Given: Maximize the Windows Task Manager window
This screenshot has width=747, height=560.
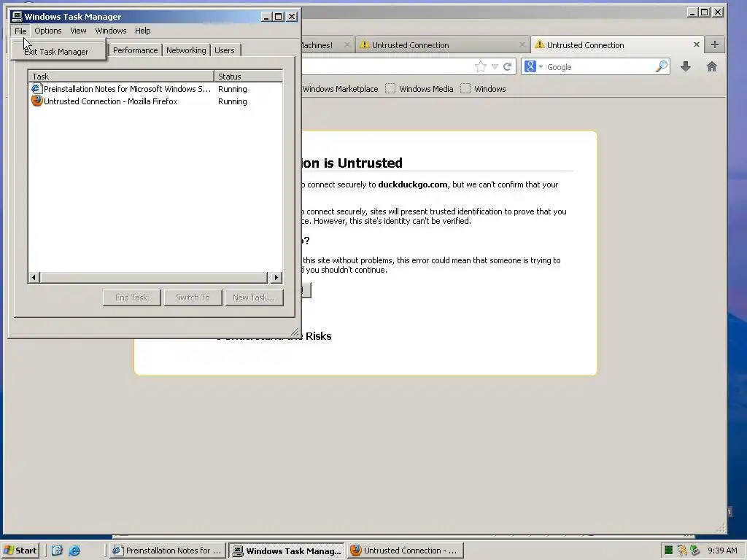Looking at the screenshot, I should [279, 17].
